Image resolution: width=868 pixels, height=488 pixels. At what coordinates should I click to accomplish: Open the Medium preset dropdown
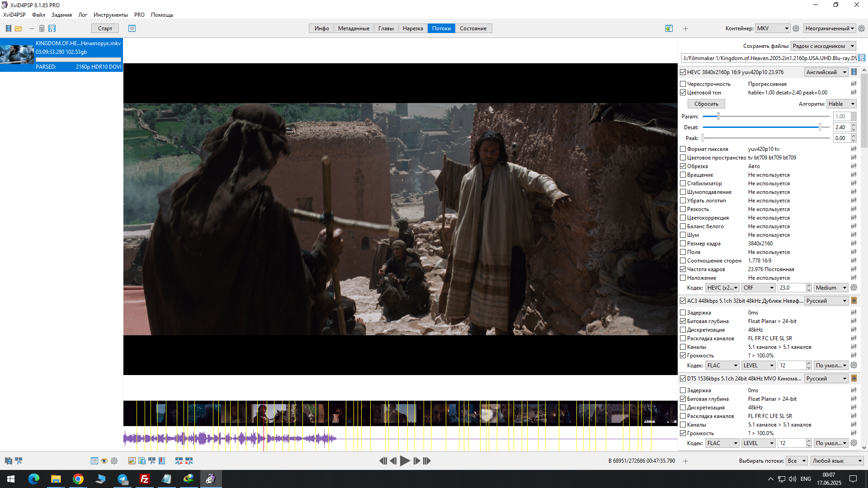pyautogui.click(x=831, y=288)
